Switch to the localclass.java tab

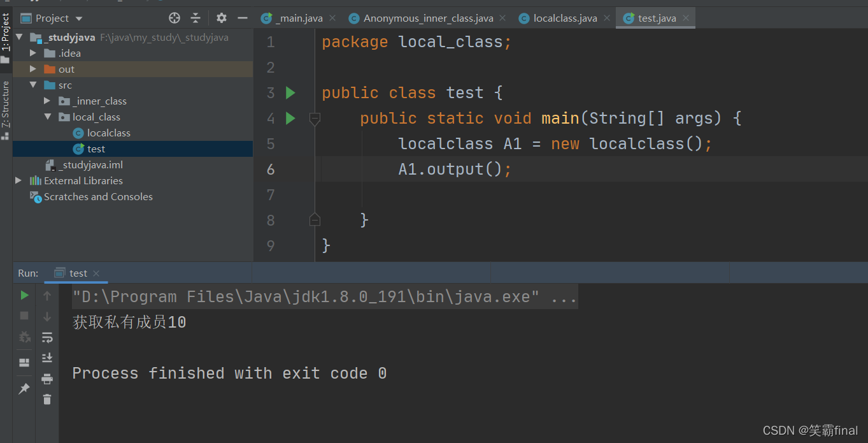[x=565, y=18]
